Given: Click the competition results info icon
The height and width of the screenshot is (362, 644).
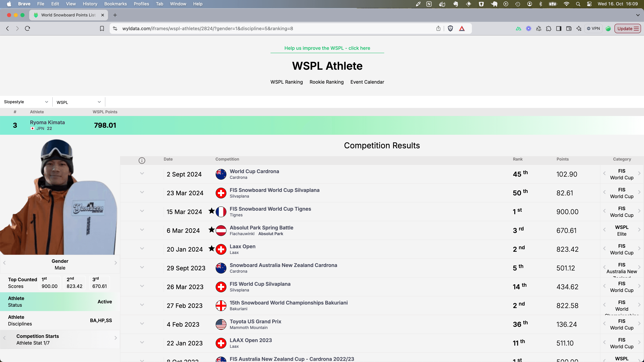Looking at the screenshot, I should point(142,160).
